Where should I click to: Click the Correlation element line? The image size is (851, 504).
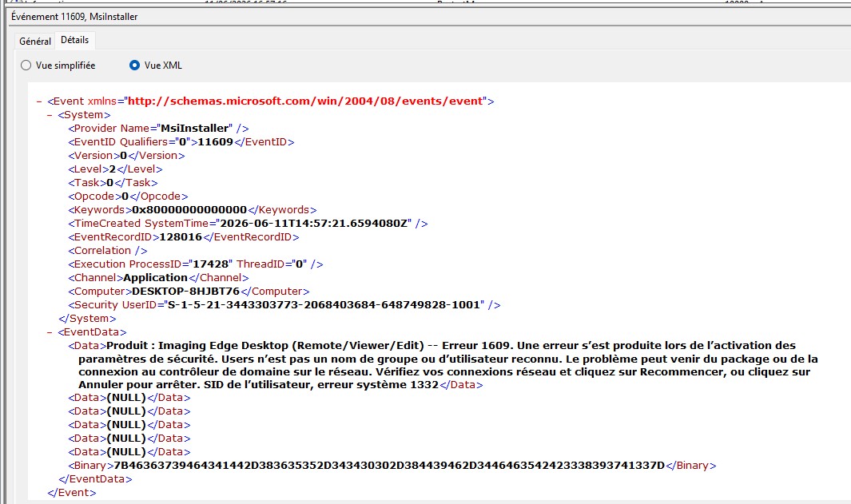pos(107,251)
